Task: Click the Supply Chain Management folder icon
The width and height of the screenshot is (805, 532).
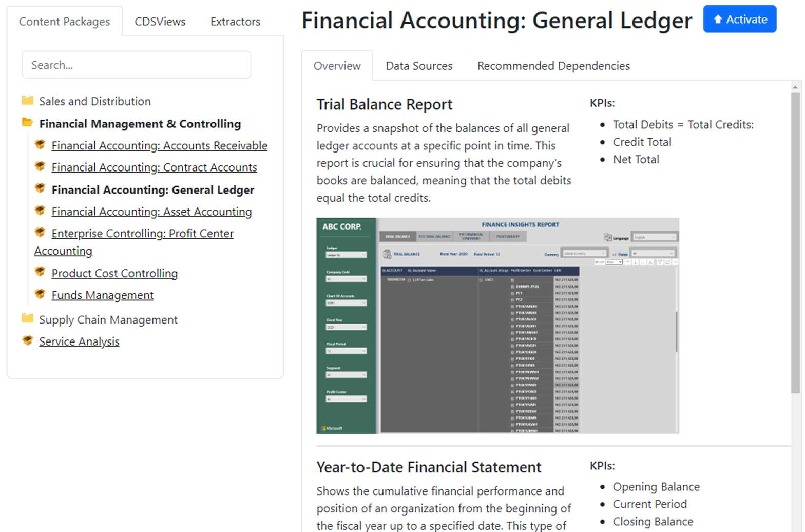Action: pyautogui.click(x=28, y=318)
